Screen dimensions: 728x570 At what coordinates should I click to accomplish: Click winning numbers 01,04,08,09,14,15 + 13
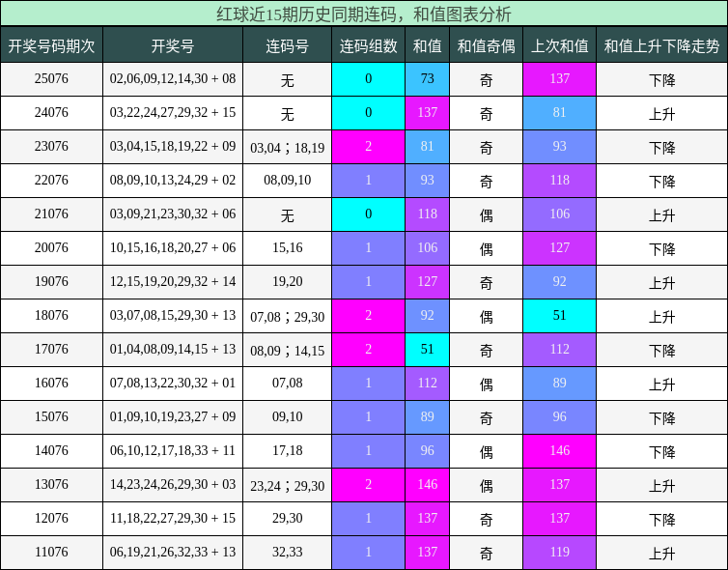[173, 350]
